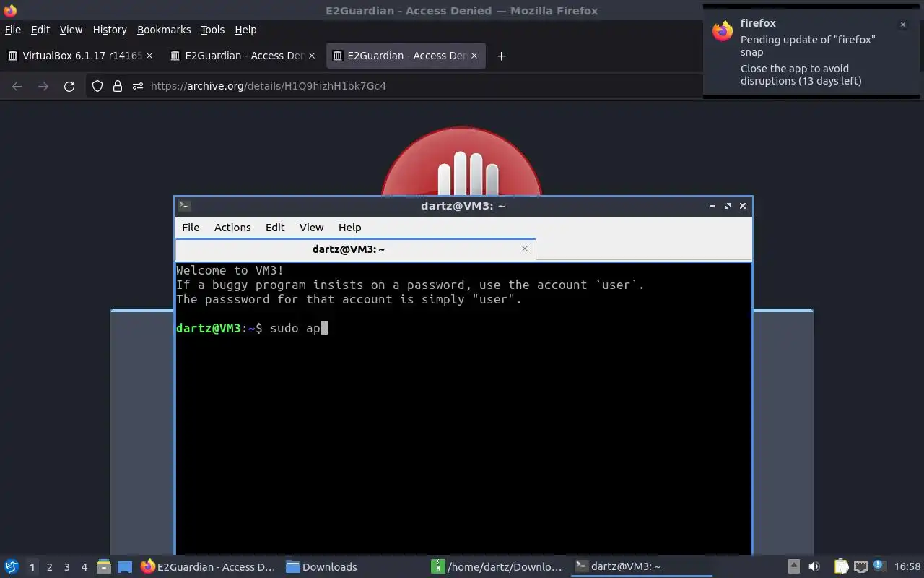Viewport: 924px width, 578px height.
Task: Click the Firefox logo in title bar
Action: (10, 11)
